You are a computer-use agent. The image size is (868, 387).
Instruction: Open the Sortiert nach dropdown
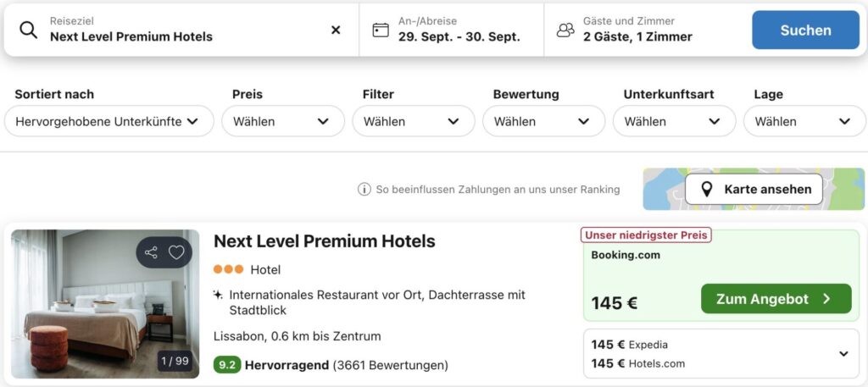[109, 121]
